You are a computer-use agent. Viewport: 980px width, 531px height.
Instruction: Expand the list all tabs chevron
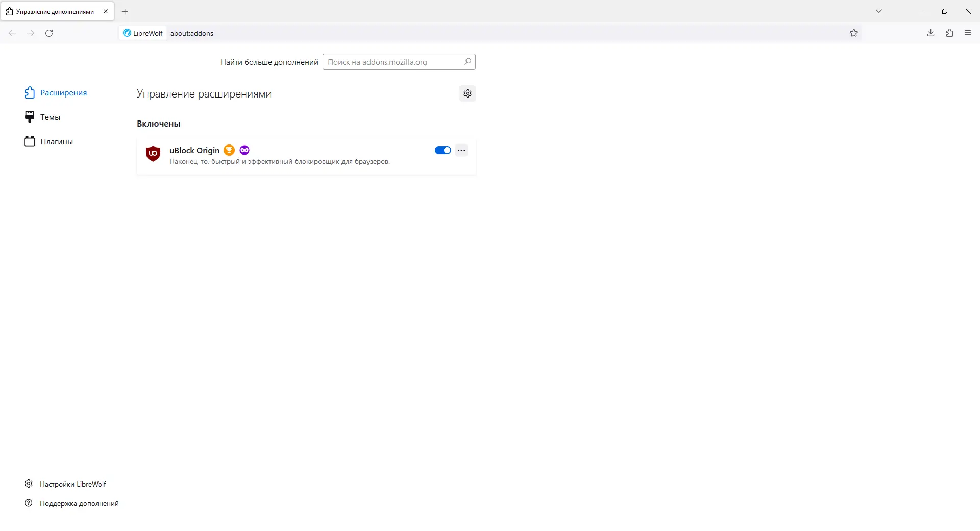(x=879, y=11)
